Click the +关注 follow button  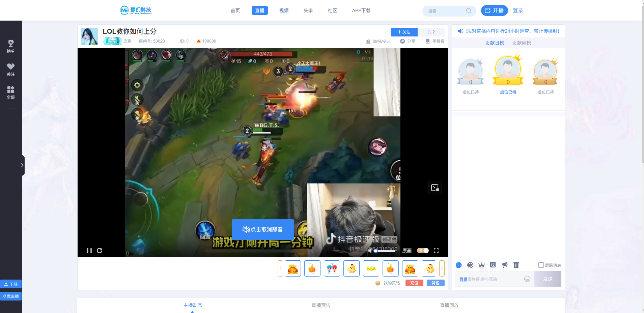point(404,32)
